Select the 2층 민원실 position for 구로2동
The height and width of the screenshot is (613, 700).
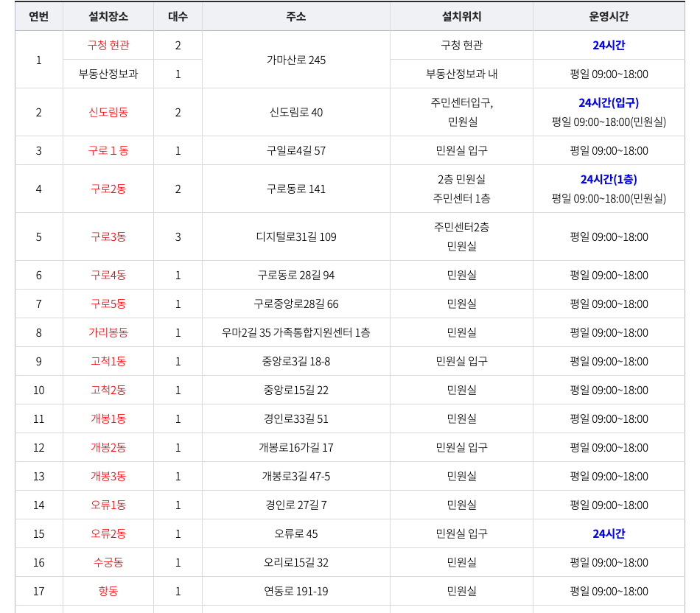click(x=461, y=180)
